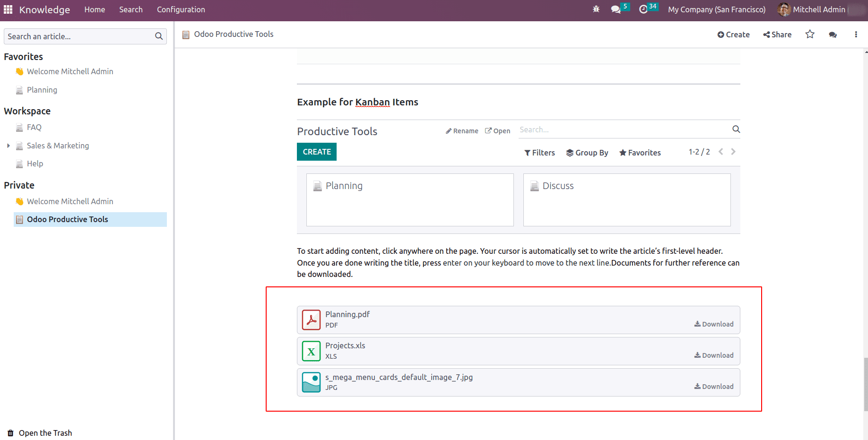Click the Share button
The image size is (868, 440).
[777, 35]
